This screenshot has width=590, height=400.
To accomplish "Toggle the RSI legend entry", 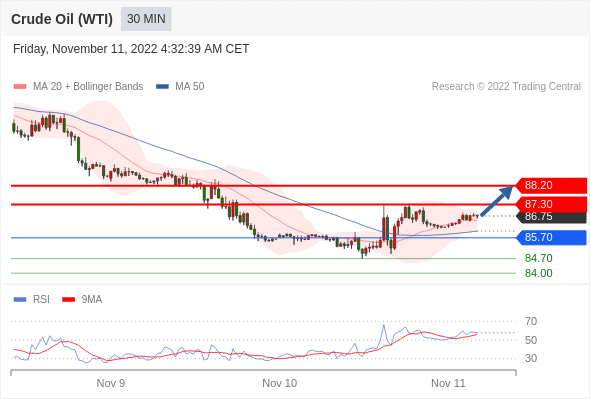I will coord(32,300).
